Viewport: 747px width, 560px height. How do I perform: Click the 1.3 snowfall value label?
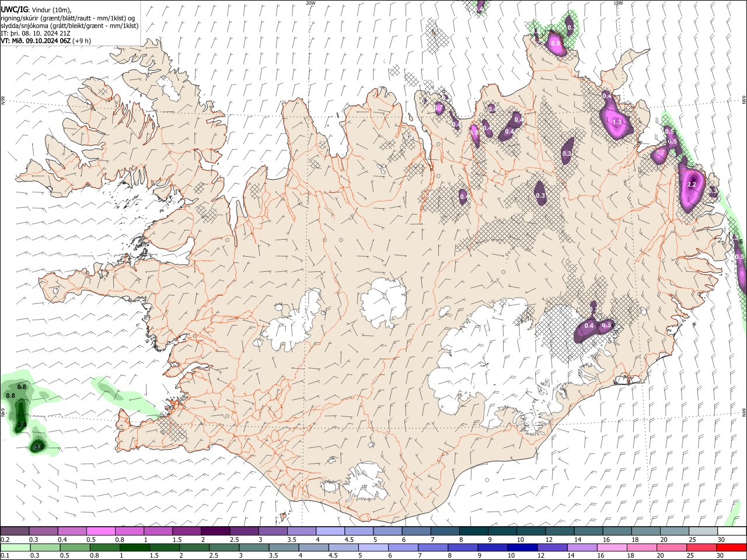(618, 122)
